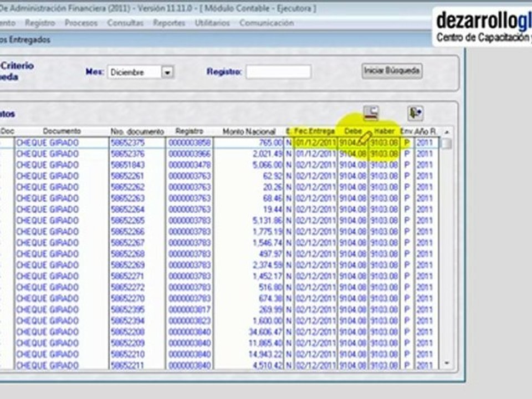Click the Registro search input field
The width and height of the screenshot is (532, 399).
click(x=279, y=72)
